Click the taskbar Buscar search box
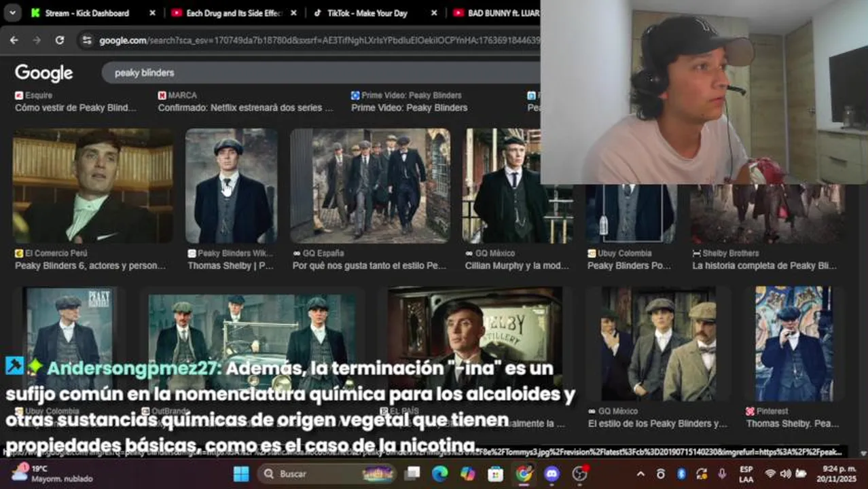Image resolution: width=868 pixels, height=489 pixels. point(327,473)
